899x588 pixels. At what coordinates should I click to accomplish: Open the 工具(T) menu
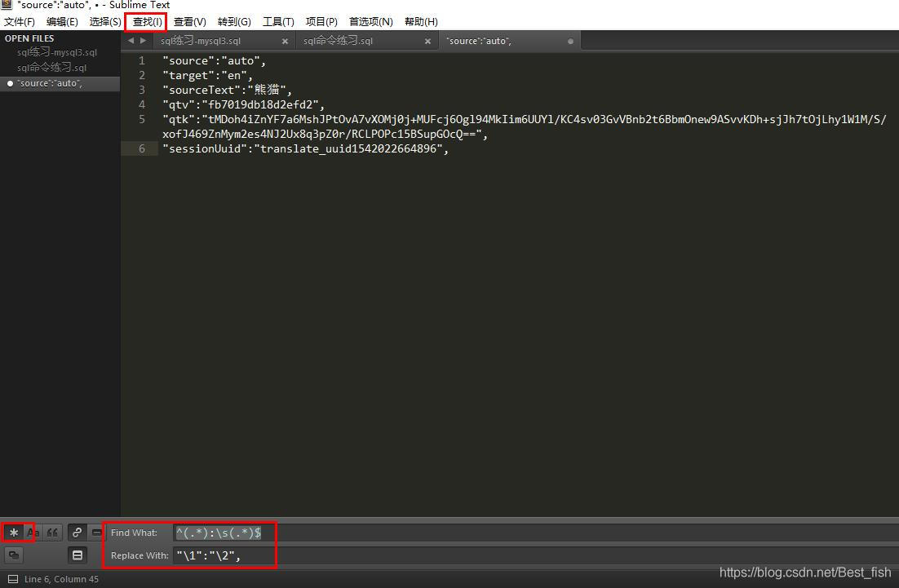click(278, 22)
